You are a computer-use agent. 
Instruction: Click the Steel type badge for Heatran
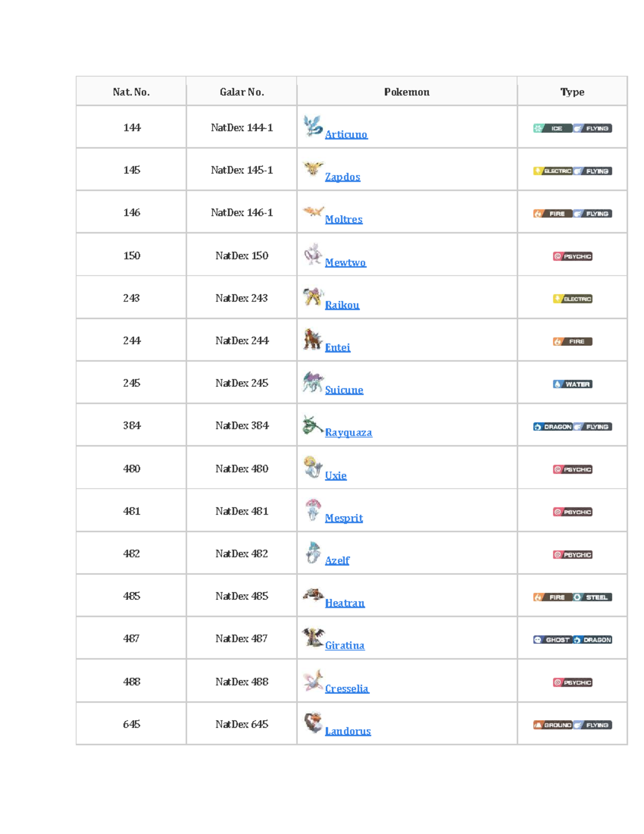coord(592,597)
